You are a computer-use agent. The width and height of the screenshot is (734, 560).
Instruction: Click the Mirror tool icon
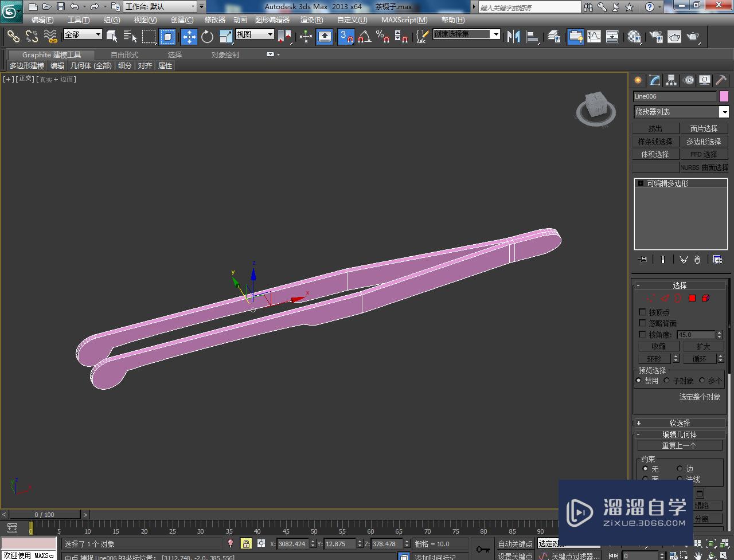pyautogui.click(x=514, y=37)
